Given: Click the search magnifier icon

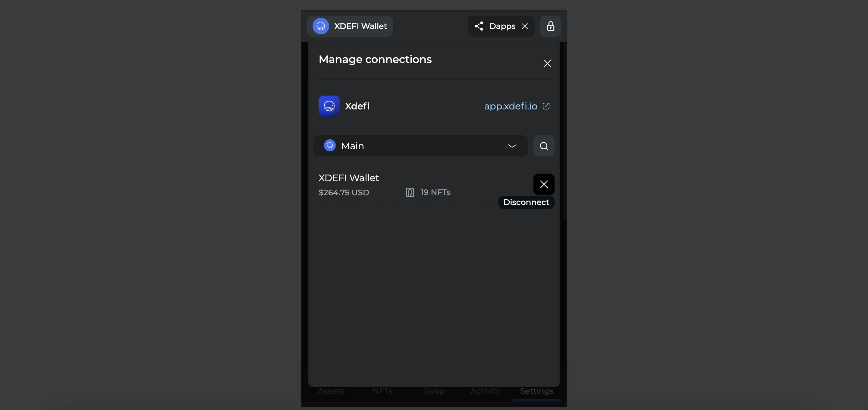Looking at the screenshot, I should pyautogui.click(x=543, y=146).
